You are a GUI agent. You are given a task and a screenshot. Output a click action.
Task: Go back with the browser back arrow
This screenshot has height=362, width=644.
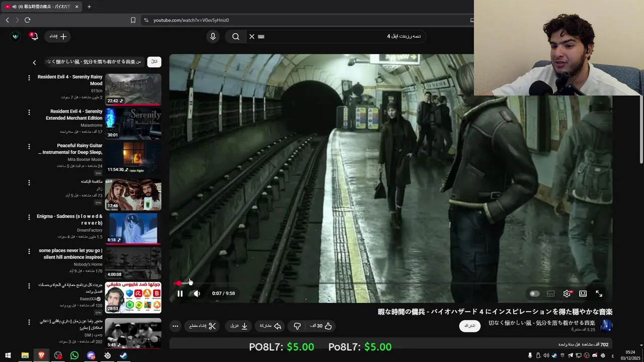[x=7, y=20]
